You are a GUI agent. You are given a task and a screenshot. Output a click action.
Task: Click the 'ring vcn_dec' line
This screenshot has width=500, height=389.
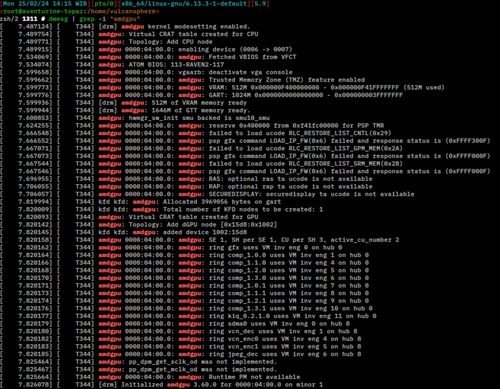click(x=283, y=332)
